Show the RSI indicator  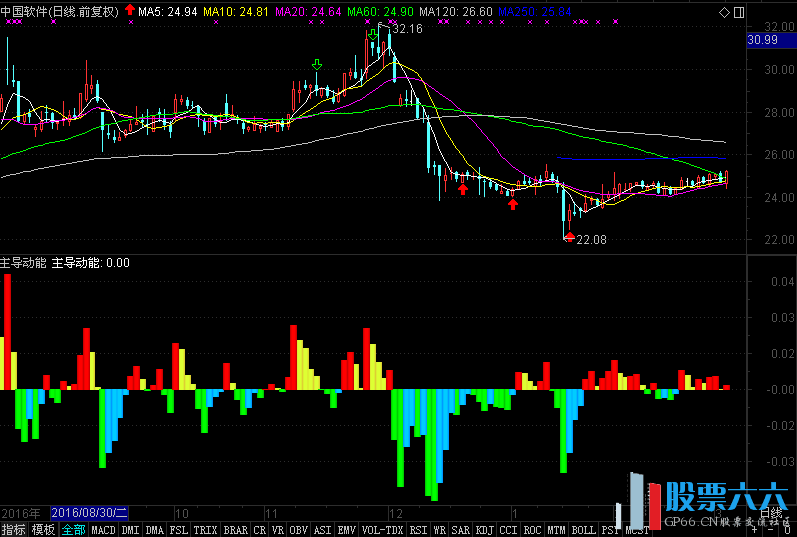coord(418,530)
